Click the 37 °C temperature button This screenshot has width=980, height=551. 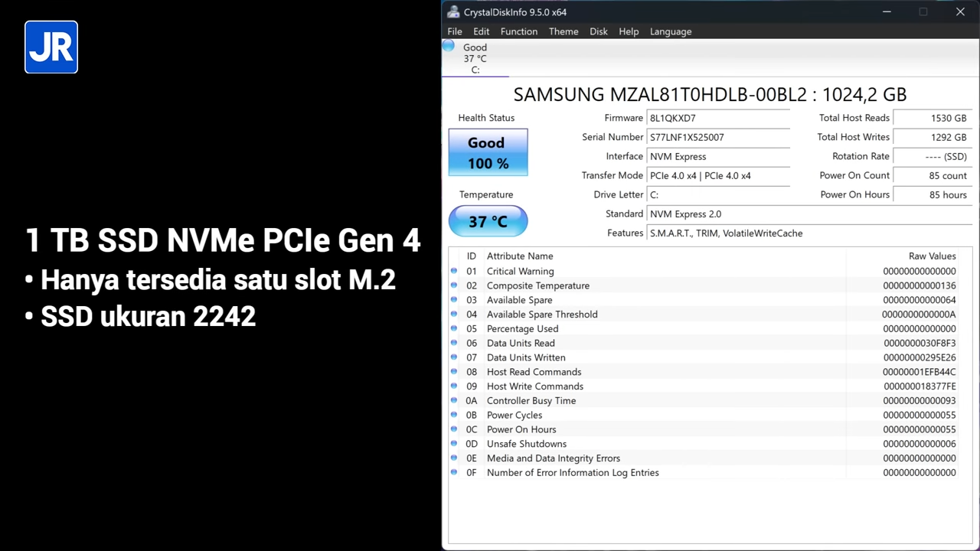[x=488, y=221]
